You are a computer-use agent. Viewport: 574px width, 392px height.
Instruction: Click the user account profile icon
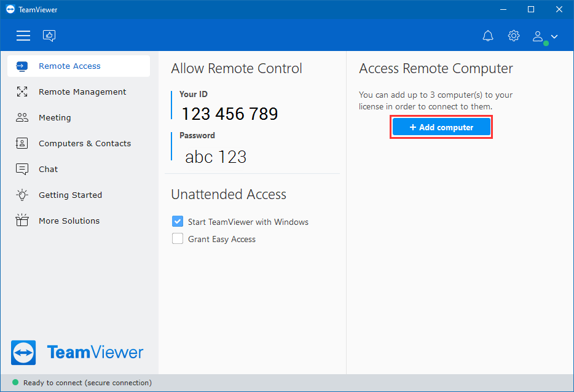pos(538,36)
